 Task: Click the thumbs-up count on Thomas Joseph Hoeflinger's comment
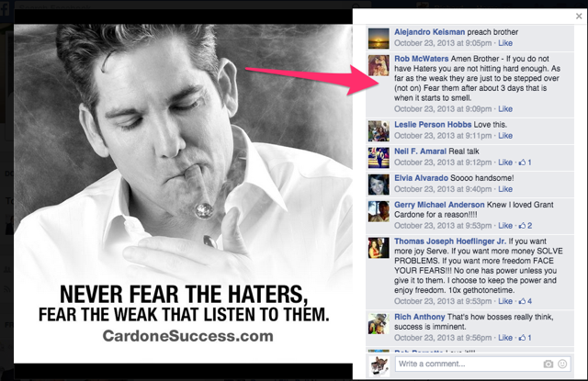(x=526, y=301)
